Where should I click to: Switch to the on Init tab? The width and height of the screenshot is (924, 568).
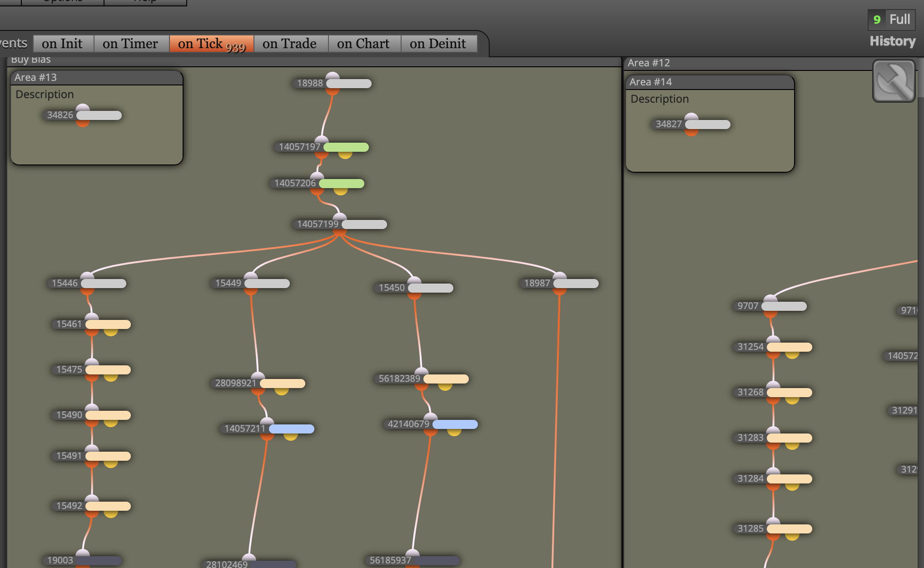coord(63,44)
